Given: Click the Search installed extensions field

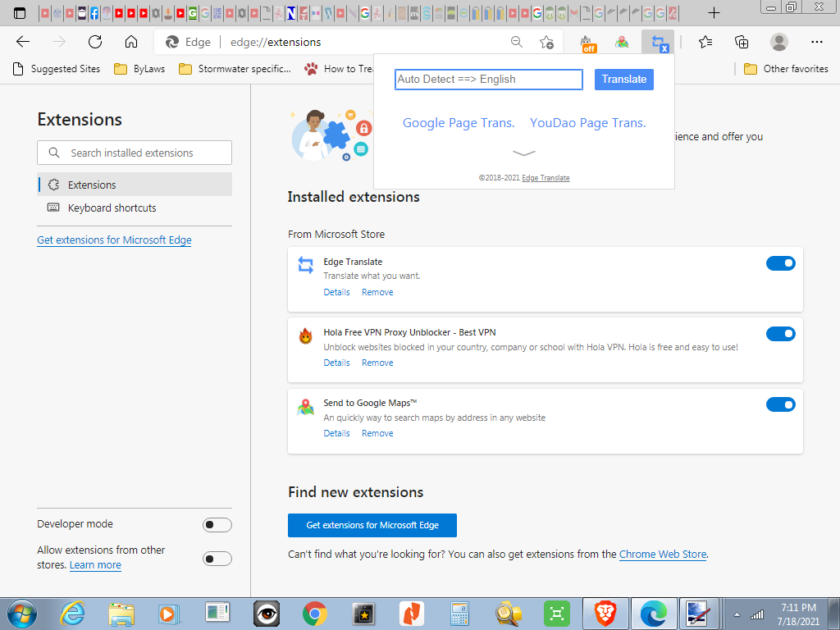Looking at the screenshot, I should (135, 153).
